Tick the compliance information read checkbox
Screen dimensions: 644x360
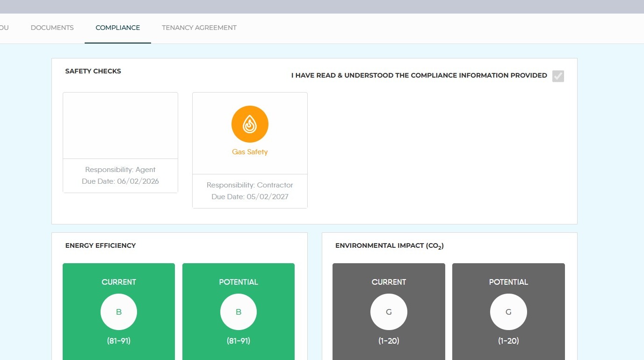pyautogui.click(x=558, y=76)
